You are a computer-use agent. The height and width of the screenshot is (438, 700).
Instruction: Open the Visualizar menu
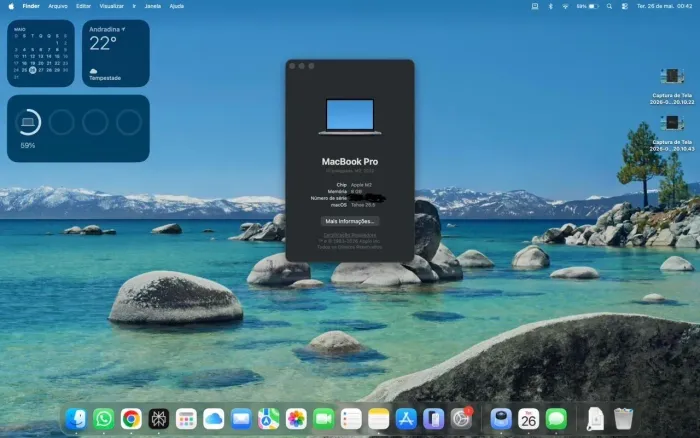tap(111, 6)
